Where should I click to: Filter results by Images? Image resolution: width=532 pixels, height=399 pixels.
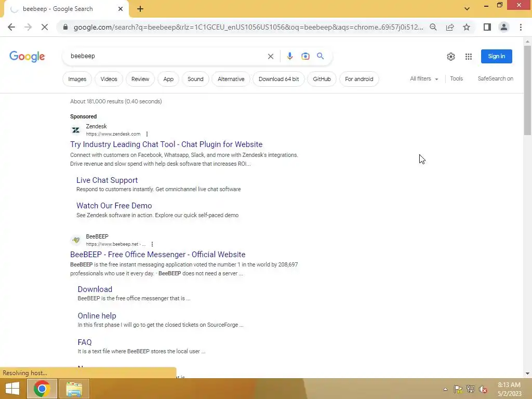pyautogui.click(x=77, y=79)
